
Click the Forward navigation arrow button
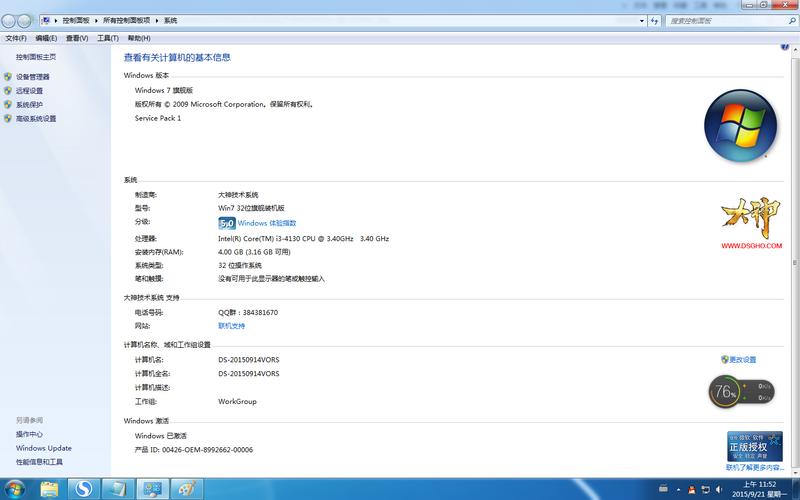(x=24, y=21)
